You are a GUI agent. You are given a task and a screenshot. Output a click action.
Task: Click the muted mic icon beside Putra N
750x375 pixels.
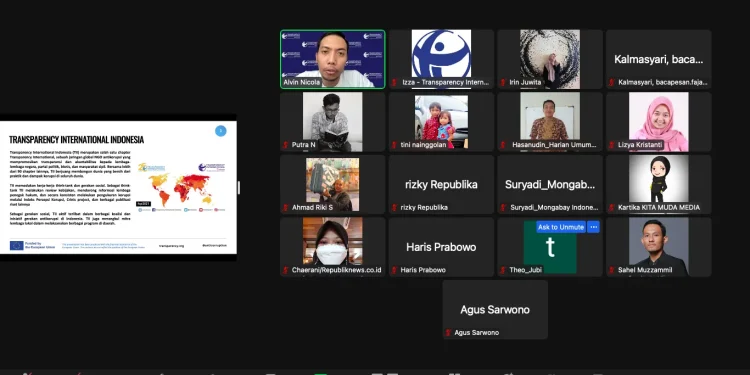pos(286,145)
